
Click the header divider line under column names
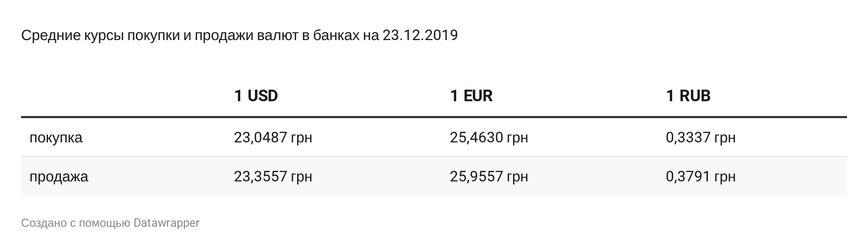coord(434,117)
